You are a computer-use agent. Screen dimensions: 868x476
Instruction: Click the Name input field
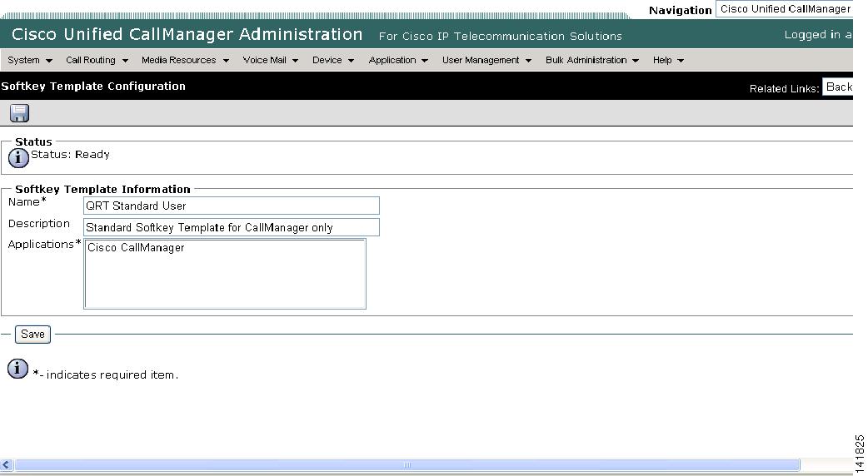pos(232,206)
